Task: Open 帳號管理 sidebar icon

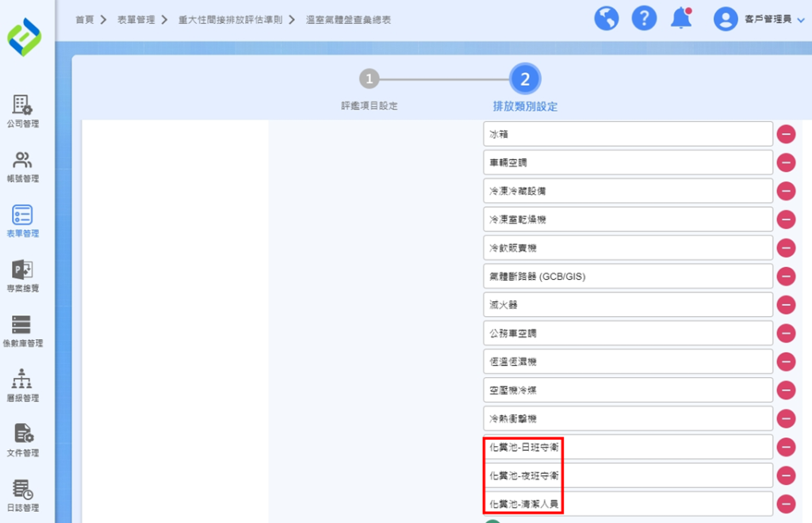Action: click(22, 166)
